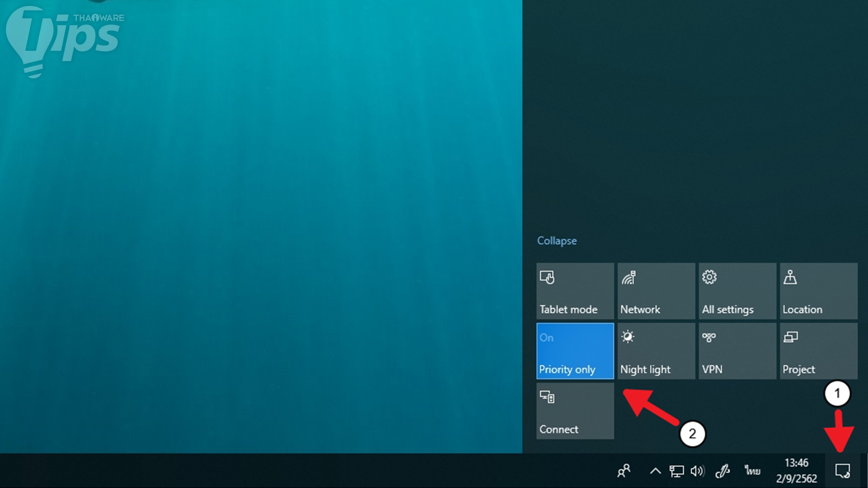Screen dimensions: 868x488
Task: Click the network computer tray icon
Action: [x=676, y=471]
